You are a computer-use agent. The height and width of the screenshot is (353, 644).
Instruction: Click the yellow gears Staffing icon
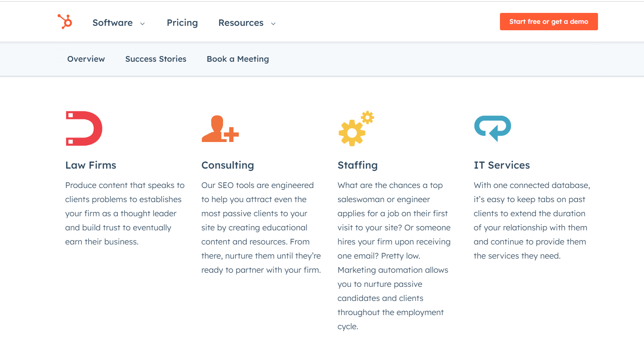click(356, 128)
